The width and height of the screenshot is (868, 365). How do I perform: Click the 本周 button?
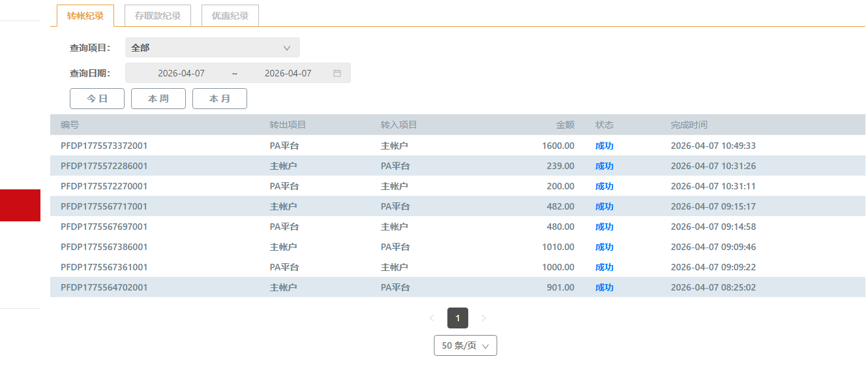(158, 99)
